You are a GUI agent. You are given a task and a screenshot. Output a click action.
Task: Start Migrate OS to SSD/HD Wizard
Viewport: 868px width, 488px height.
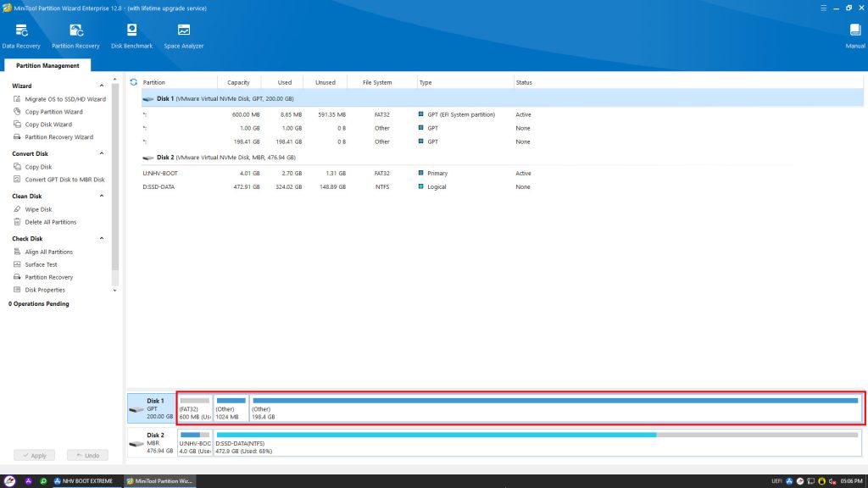point(59,99)
